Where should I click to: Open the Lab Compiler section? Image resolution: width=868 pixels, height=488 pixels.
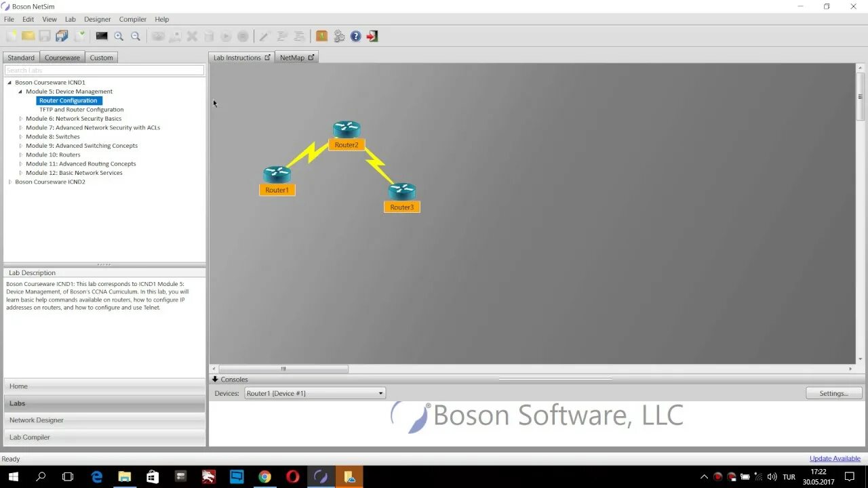pyautogui.click(x=104, y=437)
